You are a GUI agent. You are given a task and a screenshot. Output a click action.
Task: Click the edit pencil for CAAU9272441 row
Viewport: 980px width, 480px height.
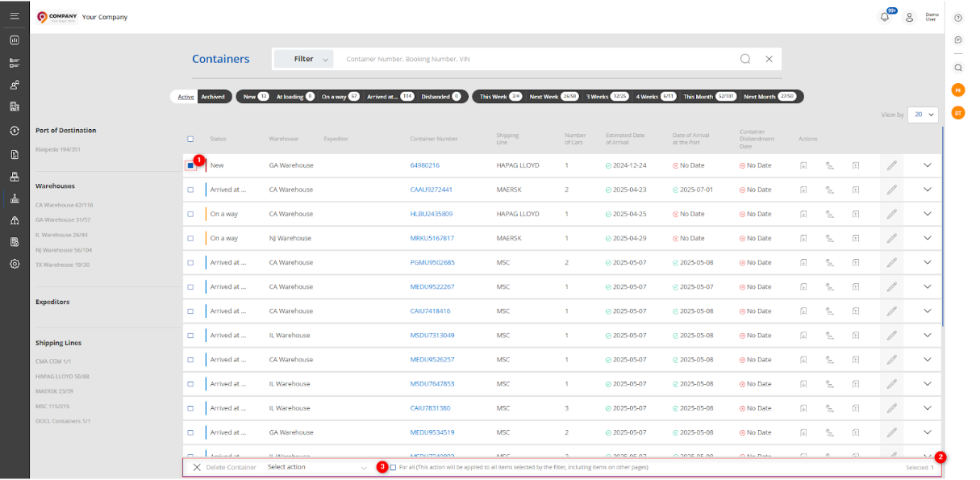tap(891, 190)
